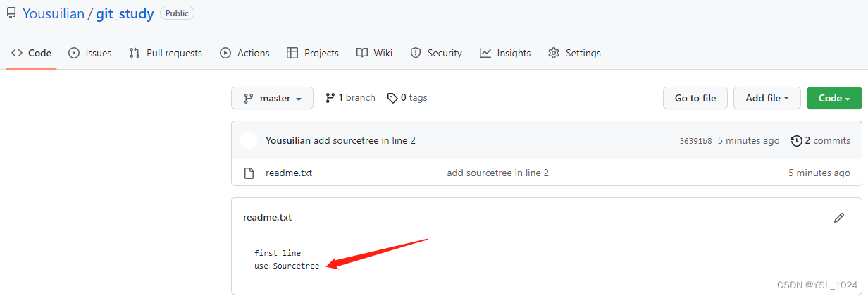Click the Settings gear icon

point(554,53)
